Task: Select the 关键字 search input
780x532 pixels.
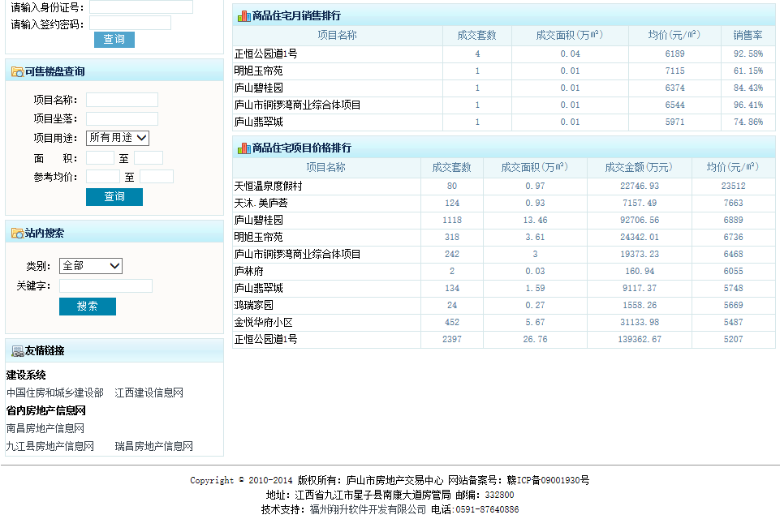Action: (106, 286)
